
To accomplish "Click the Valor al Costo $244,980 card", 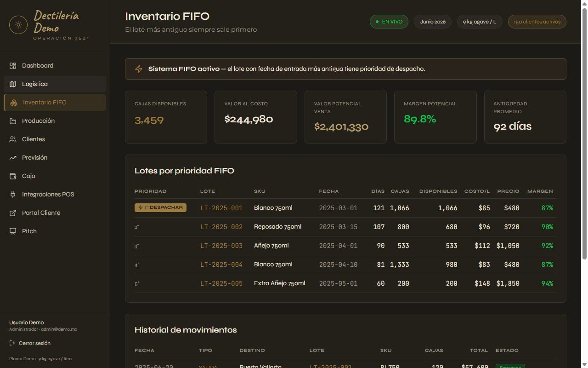I will pos(256,117).
